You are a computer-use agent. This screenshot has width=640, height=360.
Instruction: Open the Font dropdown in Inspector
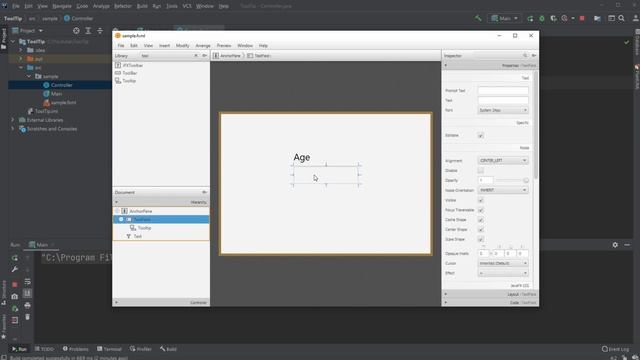(503, 110)
